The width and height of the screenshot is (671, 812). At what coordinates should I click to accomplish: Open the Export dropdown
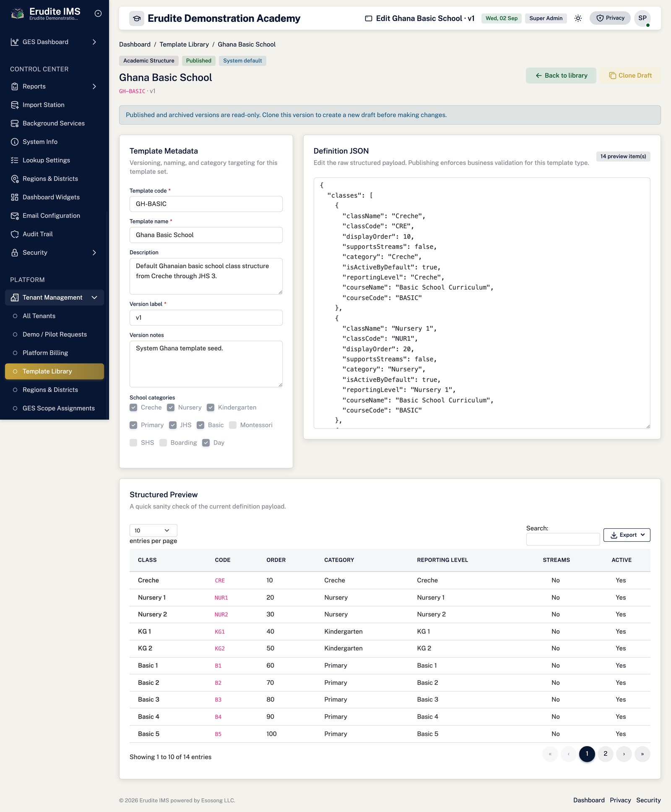[x=627, y=535]
